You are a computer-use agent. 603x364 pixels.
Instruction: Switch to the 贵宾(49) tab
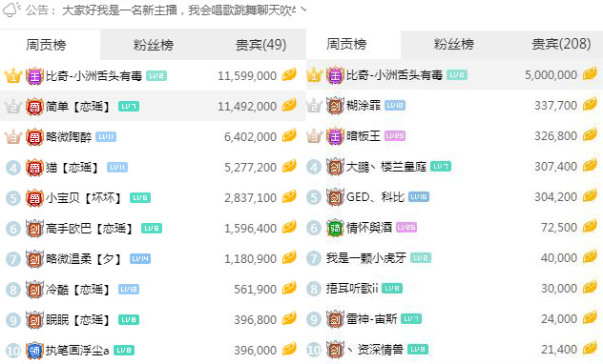260,45
